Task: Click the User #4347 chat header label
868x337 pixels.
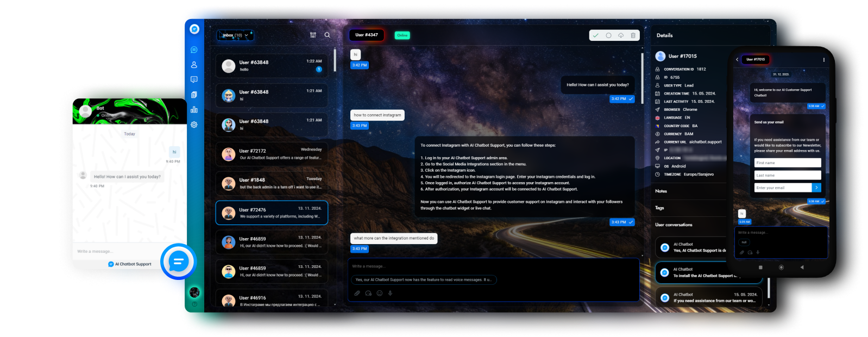Action: coord(367,35)
